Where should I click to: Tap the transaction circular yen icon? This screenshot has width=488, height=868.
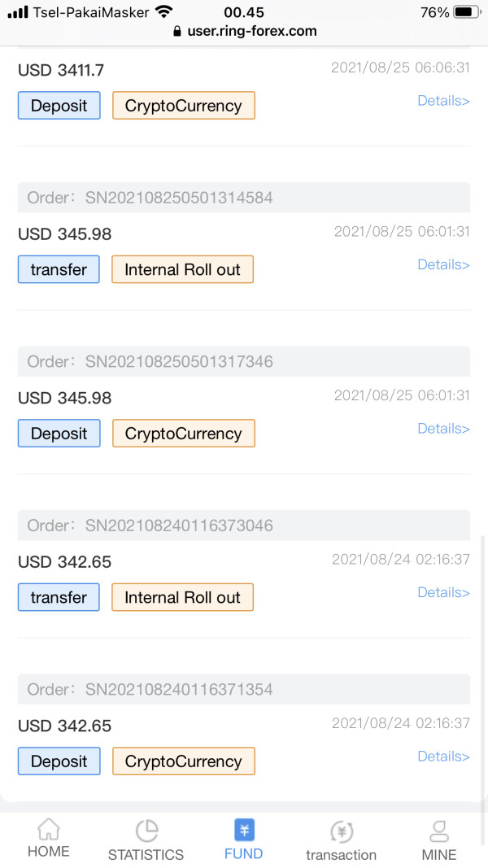(342, 831)
